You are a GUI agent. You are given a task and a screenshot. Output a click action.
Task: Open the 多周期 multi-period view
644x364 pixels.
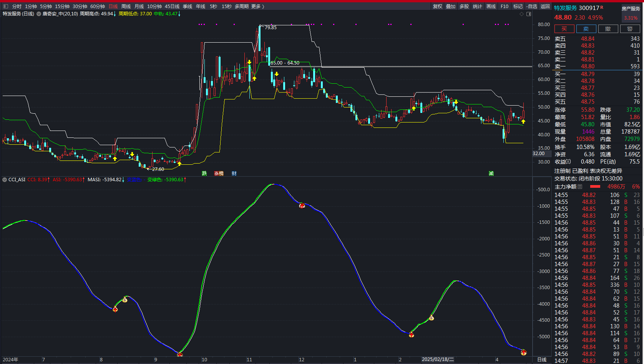tap(242, 6)
